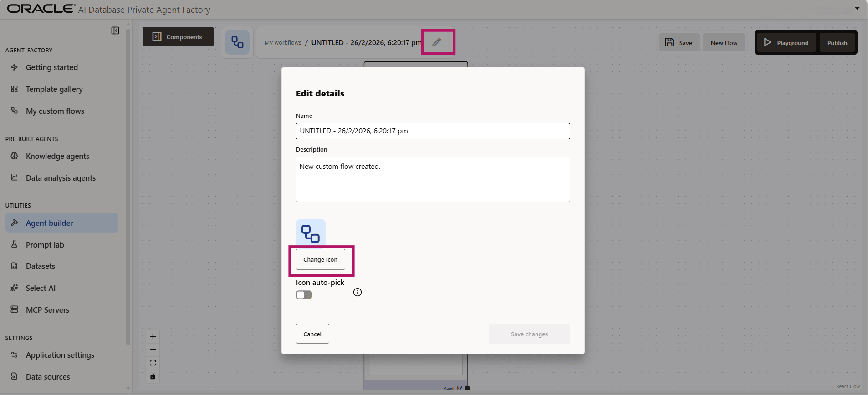Start a New Flow
This screenshot has height=395, width=868.
coord(724,43)
